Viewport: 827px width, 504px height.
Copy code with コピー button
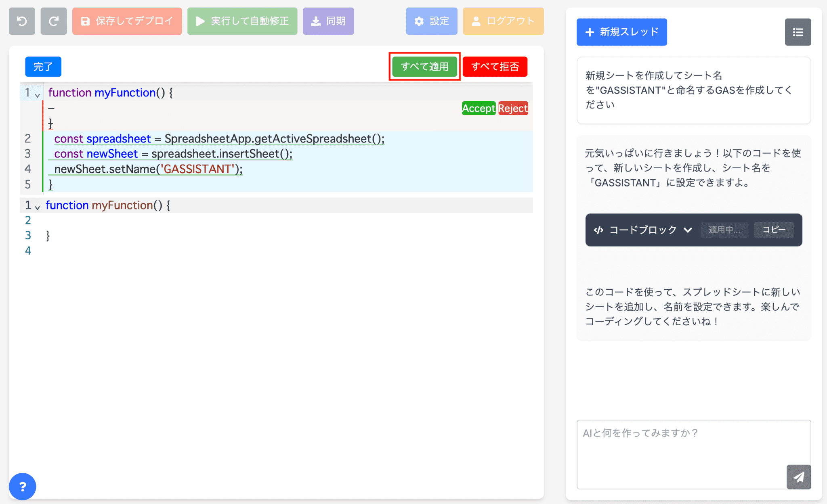774,230
